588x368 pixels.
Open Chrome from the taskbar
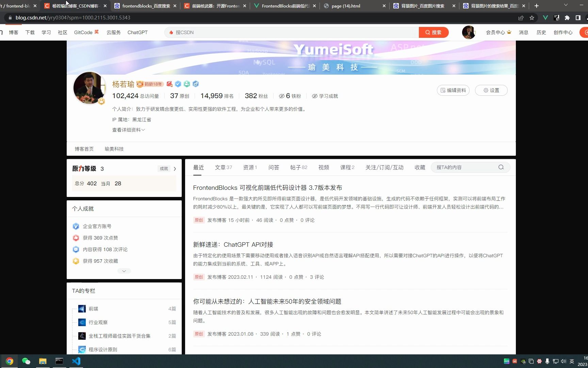click(9, 361)
